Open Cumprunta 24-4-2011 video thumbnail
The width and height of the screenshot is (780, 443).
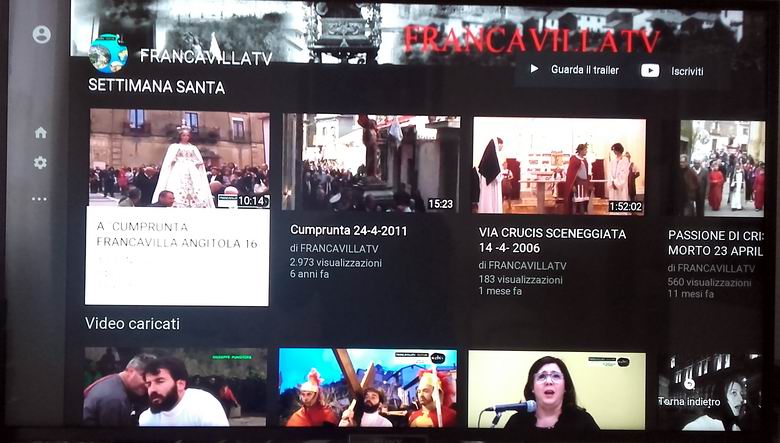pos(371,163)
